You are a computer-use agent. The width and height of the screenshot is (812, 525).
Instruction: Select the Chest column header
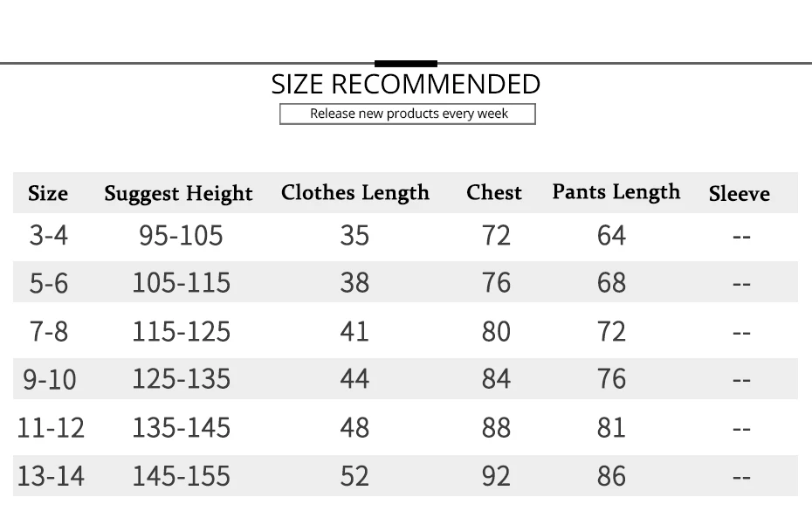point(494,192)
